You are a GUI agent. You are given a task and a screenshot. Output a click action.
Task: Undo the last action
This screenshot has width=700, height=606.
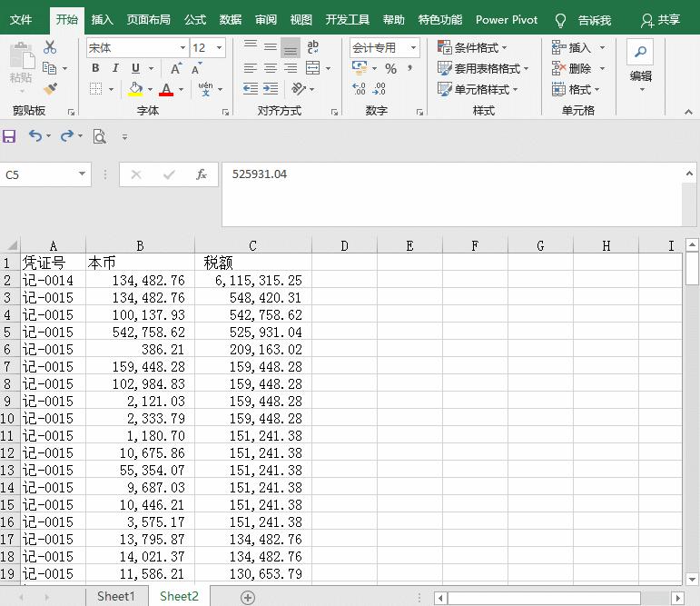click(35, 135)
